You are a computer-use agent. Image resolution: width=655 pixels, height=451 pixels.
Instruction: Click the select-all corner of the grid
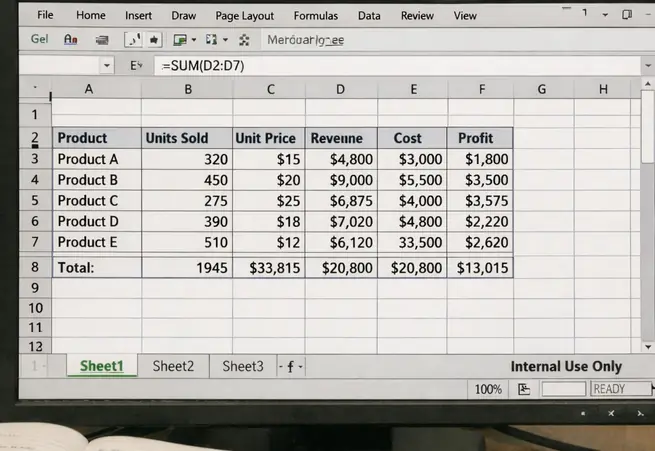pyautogui.click(x=35, y=89)
